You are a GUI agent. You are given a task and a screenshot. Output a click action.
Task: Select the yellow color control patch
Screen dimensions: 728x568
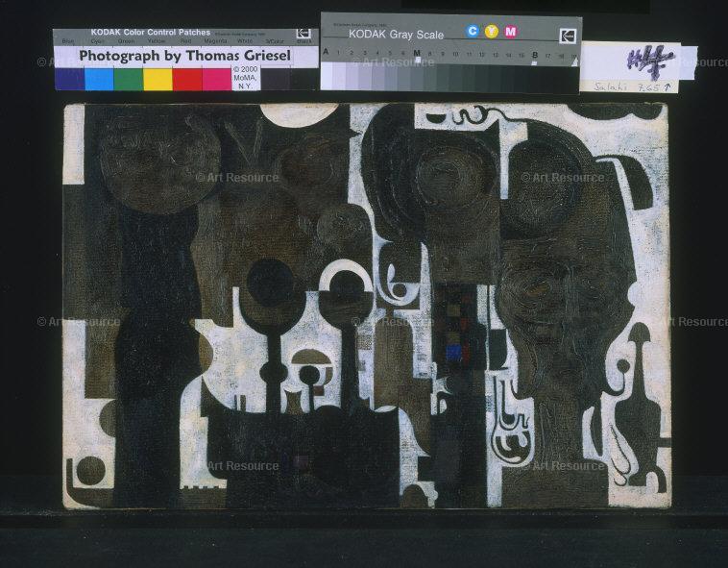pyautogui.click(x=158, y=79)
